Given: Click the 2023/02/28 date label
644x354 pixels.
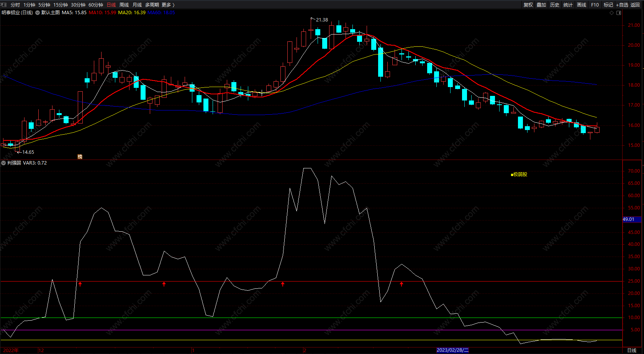Looking at the screenshot, I should [452, 350].
